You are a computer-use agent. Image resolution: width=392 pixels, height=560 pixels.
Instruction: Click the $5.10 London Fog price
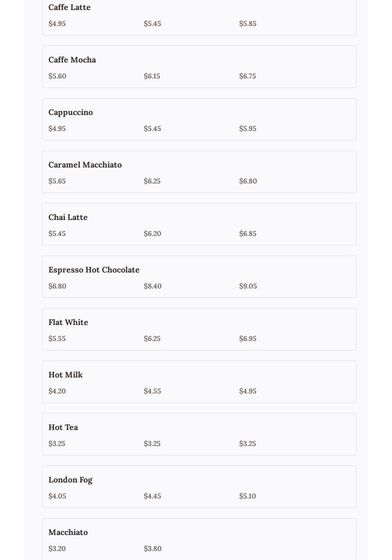248,496
